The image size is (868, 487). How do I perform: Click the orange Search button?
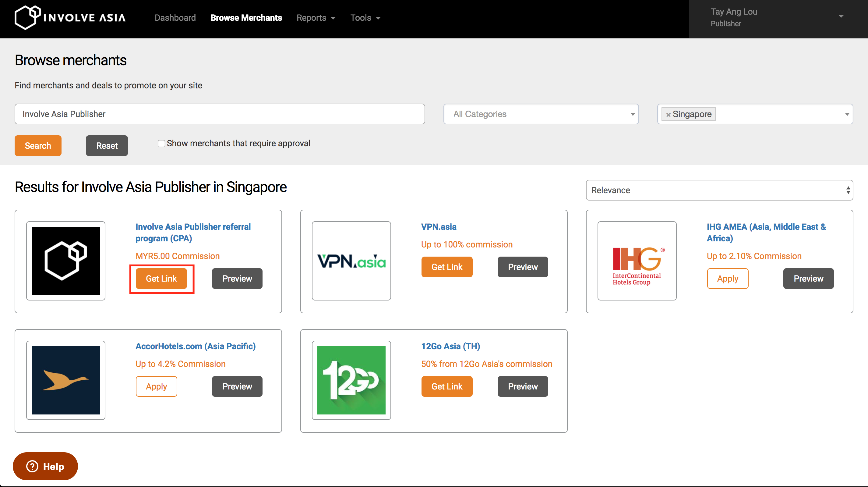pyautogui.click(x=38, y=146)
